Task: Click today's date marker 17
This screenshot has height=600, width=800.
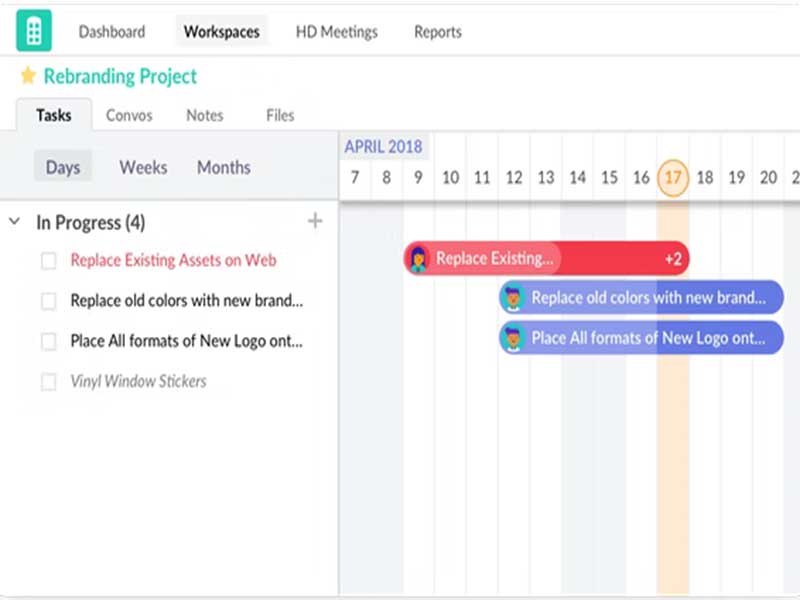Action: [x=673, y=178]
